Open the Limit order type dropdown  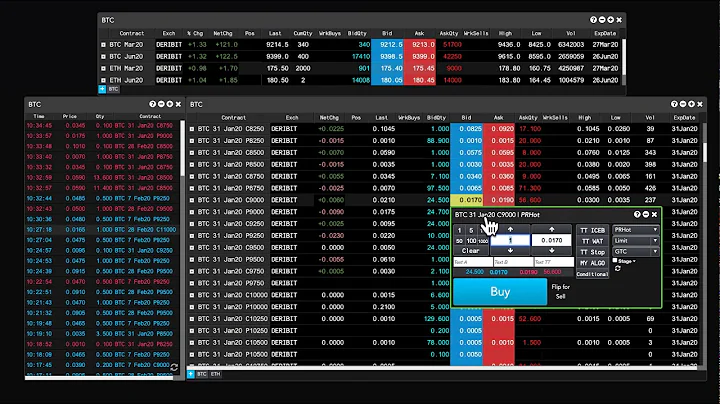(x=636, y=241)
